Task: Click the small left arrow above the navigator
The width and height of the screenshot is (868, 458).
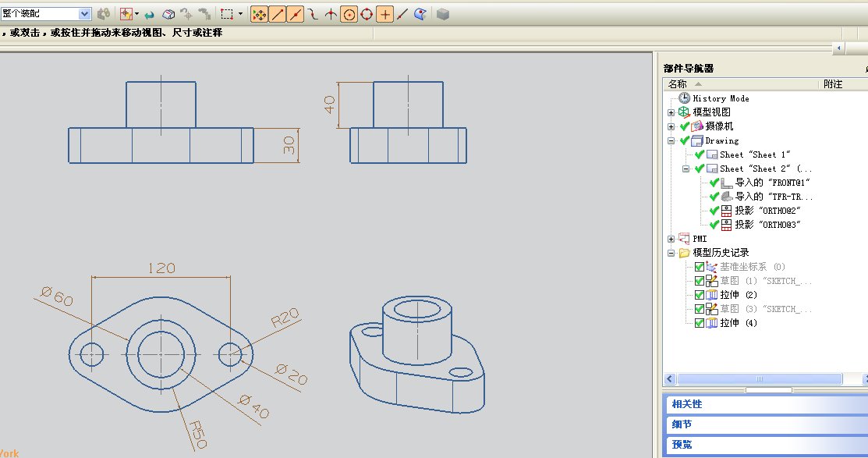Action: coord(839,48)
